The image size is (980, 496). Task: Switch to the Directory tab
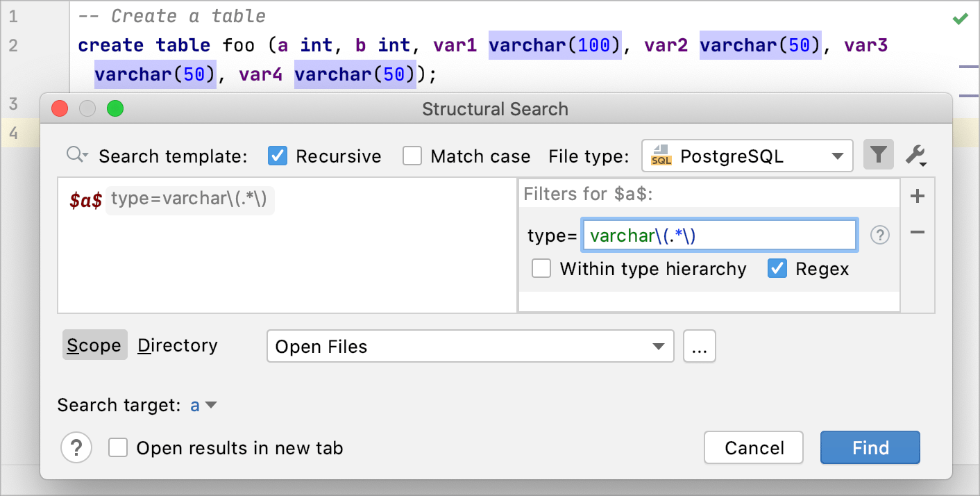(x=177, y=345)
